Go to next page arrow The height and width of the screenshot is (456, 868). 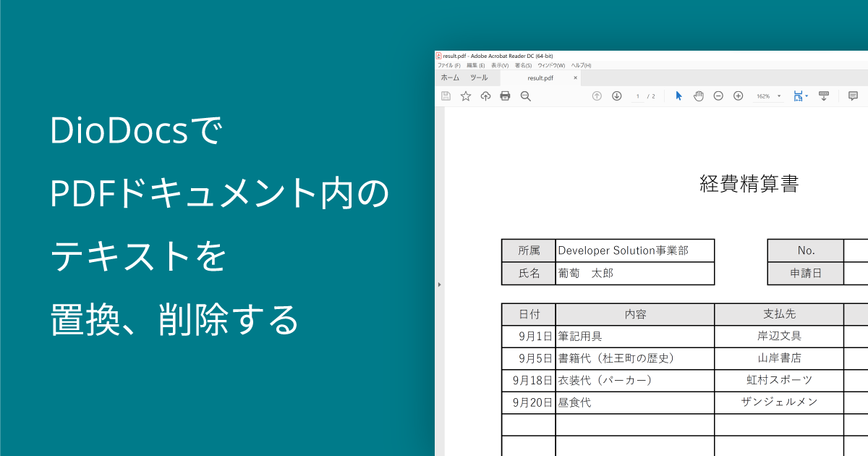click(x=617, y=96)
